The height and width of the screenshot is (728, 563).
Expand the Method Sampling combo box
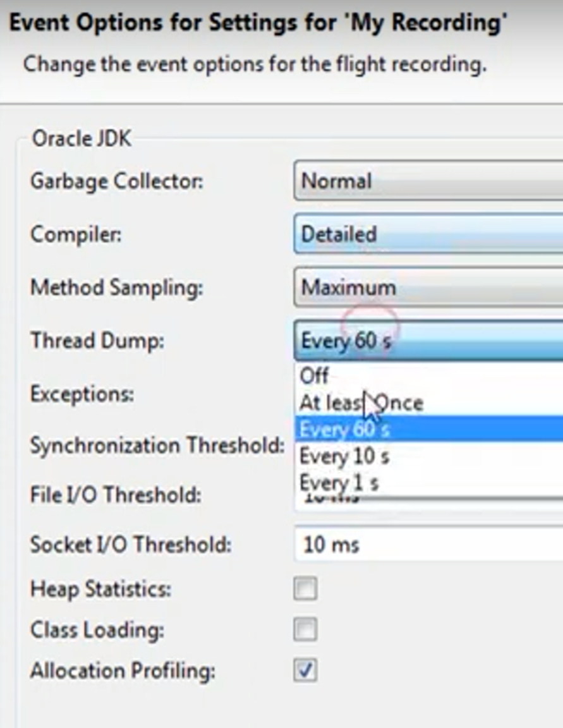click(427, 288)
